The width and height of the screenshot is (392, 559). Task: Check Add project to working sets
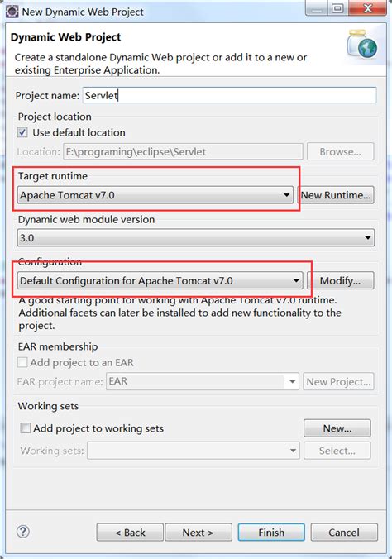pyautogui.click(x=26, y=428)
